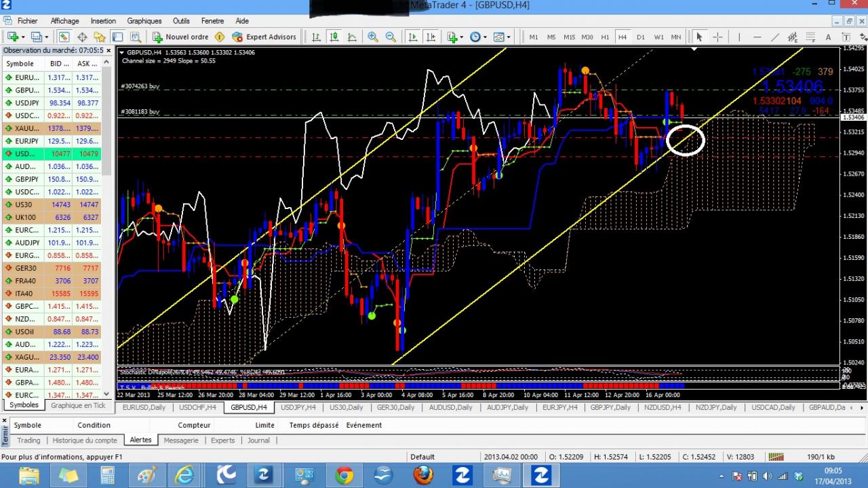Image resolution: width=868 pixels, height=488 pixels.
Task: Open the EURUSD,Daily chart tab
Action: point(144,407)
